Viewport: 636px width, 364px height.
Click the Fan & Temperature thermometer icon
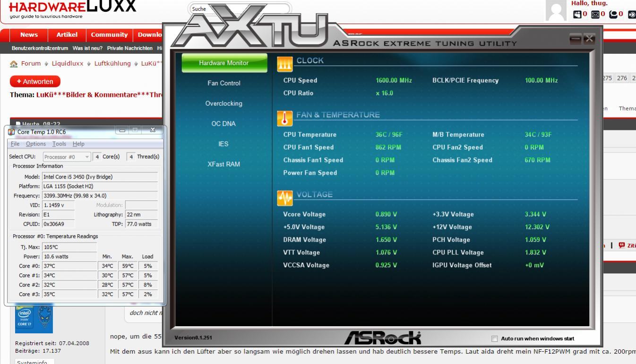(284, 118)
